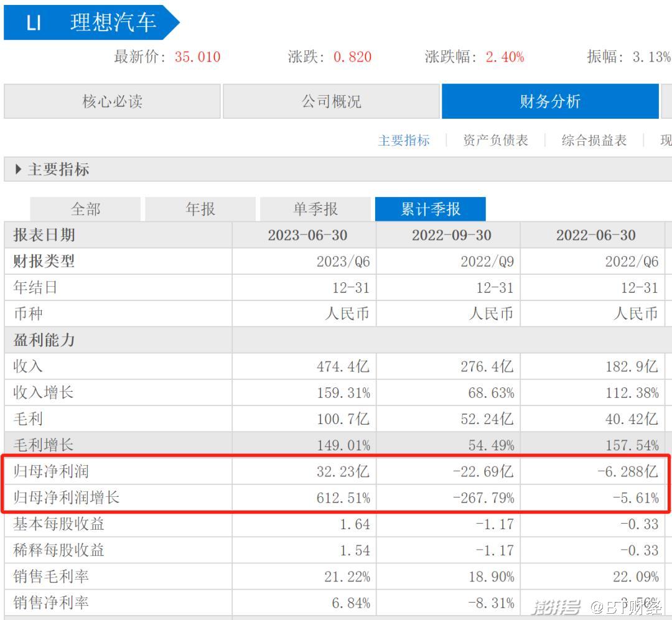The width and height of the screenshot is (672, 620).
Task: Click the 2023-06-30 date column header
Action: coord(309,235)
